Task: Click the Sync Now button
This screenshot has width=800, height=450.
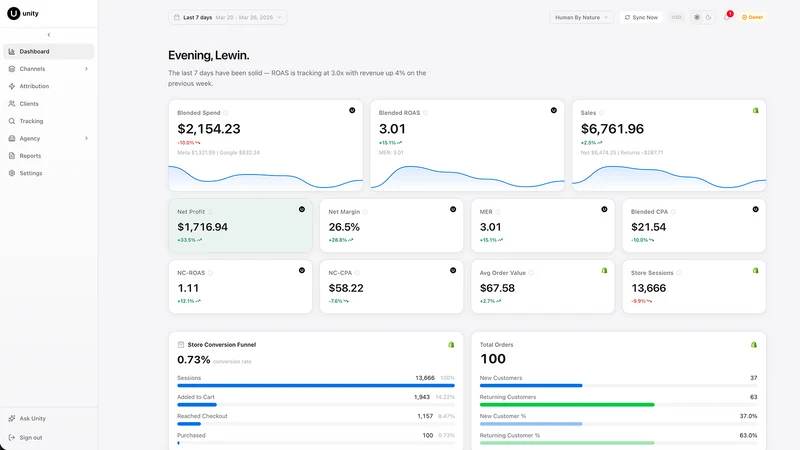Action: [641, 17]
